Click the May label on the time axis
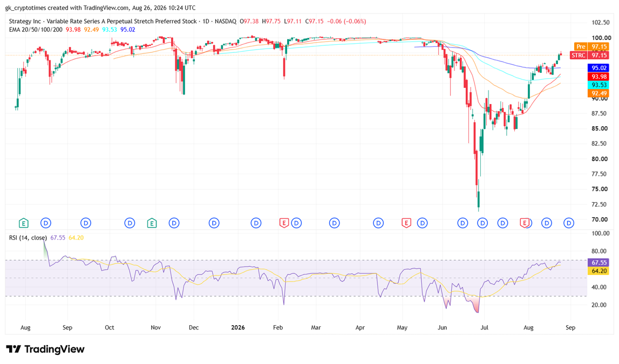This screenshot has width=619, height=364. coord(402,328)
